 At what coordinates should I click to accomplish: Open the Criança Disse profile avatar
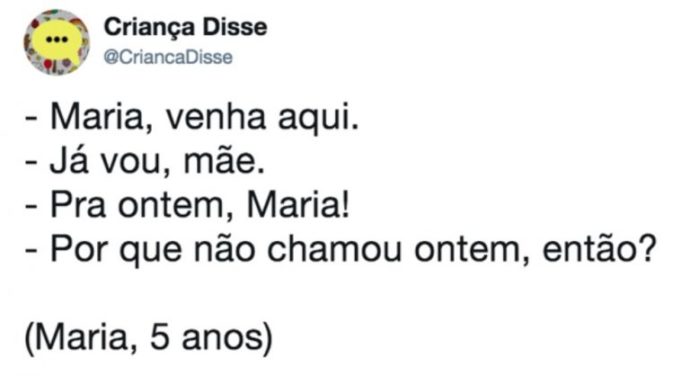coord(56,42)
